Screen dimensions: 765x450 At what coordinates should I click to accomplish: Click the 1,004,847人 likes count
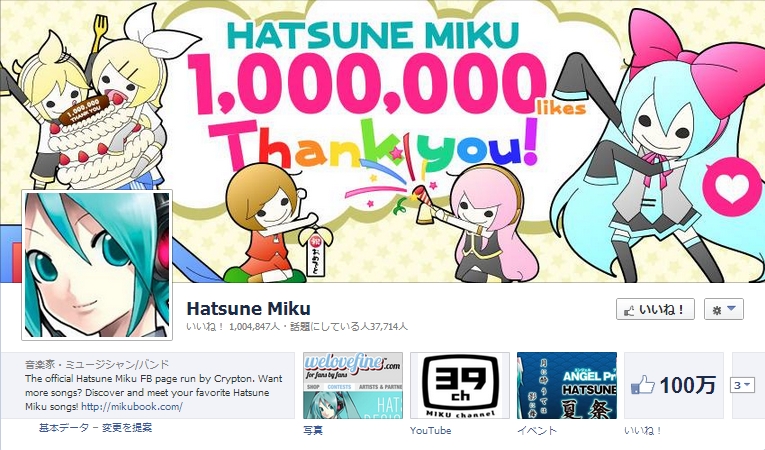254,327
